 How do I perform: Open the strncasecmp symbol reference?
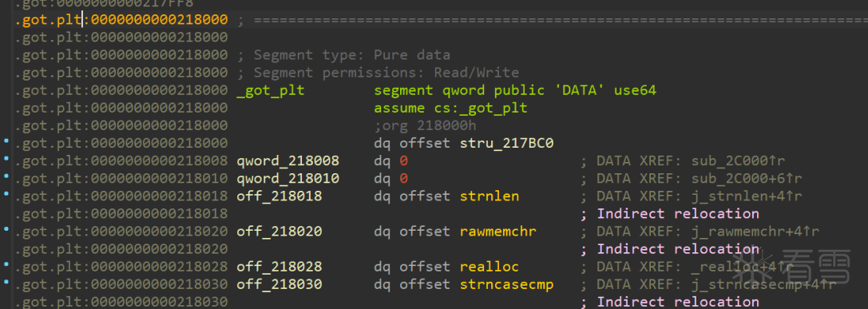[506, 284]
